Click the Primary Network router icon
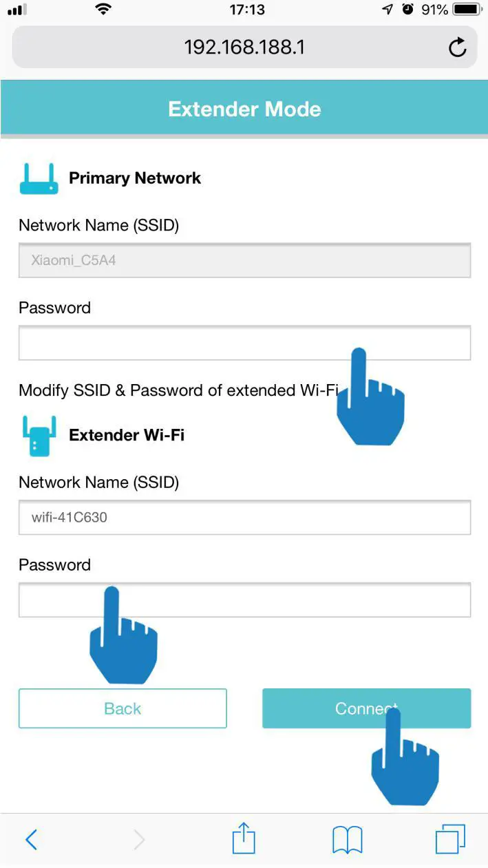 point(39,179)
